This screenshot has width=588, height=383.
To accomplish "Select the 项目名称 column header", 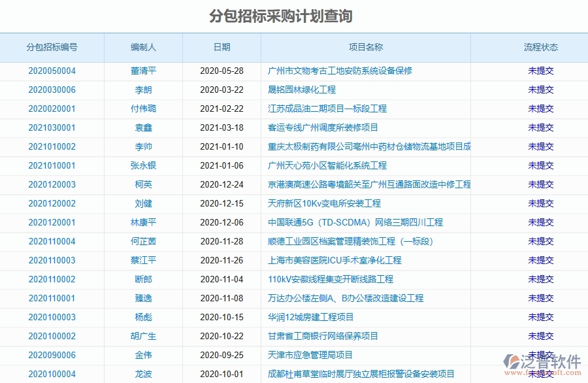I will tap(366, 47).
